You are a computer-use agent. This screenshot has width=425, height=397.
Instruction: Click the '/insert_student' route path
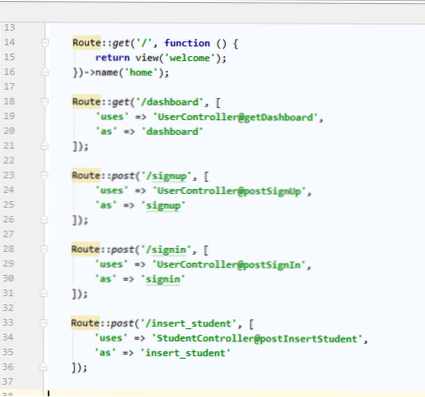(x=188, y=323)
